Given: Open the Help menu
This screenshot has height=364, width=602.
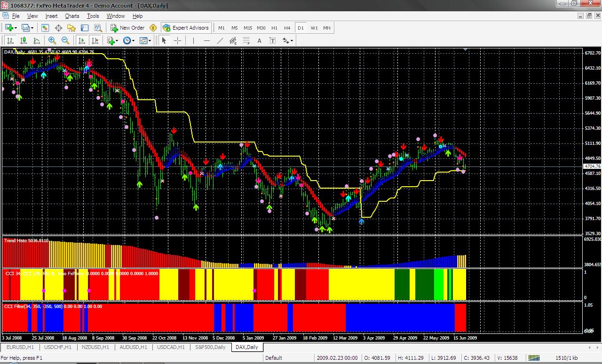Looking at the screenshot, I should pos(137,16).
